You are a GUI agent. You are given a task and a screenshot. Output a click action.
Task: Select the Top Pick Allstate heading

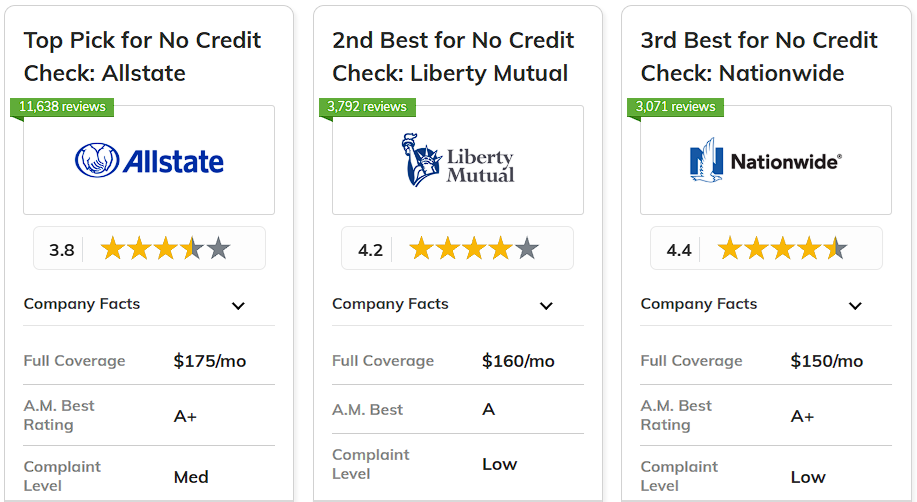click(142, 57)
